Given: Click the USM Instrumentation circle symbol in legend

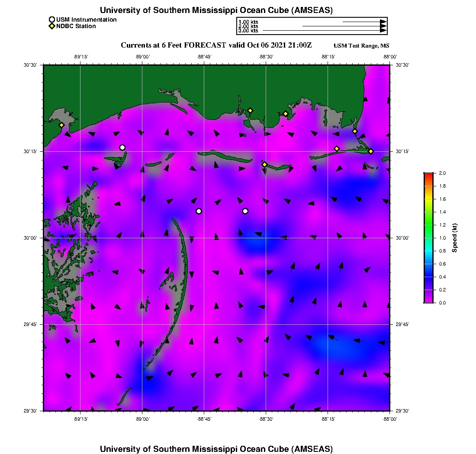Looking at the screenshot, I should [x=52, y=20].
